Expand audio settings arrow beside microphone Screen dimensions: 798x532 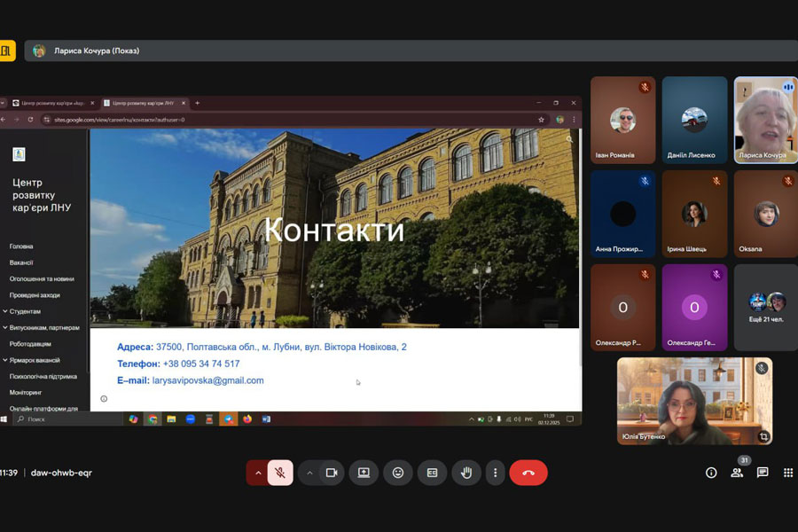pos(258,473)
